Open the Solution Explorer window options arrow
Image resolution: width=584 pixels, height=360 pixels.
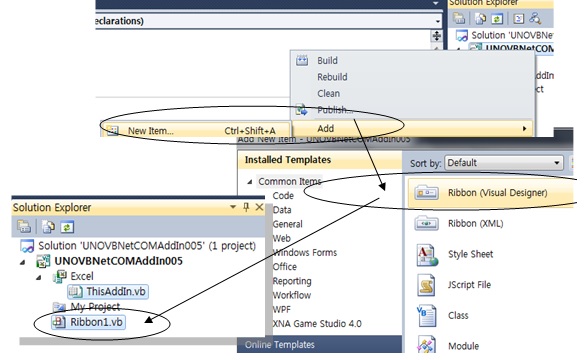233,207
